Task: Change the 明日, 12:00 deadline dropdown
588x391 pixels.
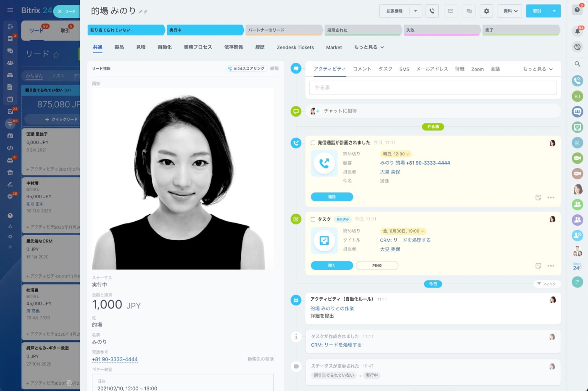Action: click(396, 154)
